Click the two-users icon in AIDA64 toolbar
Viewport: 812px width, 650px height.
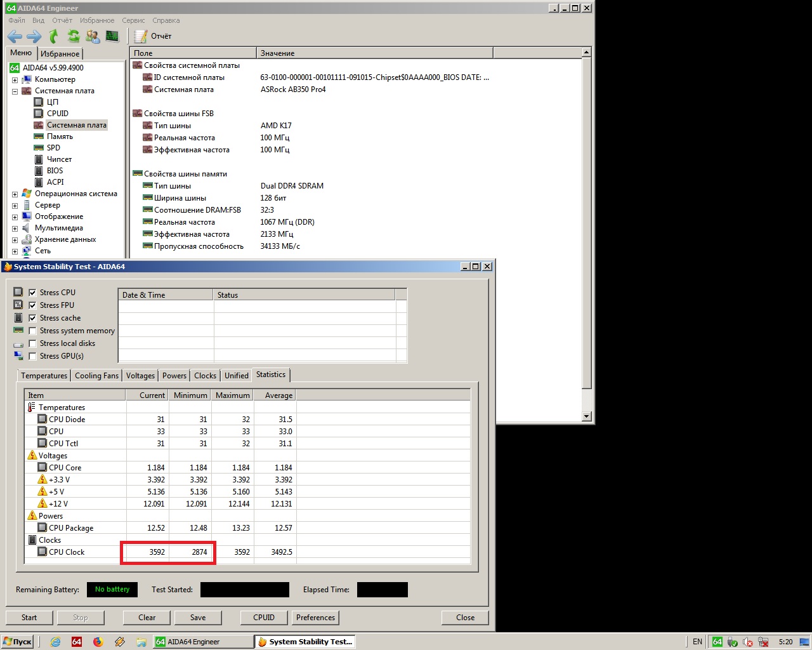pos(93,36)
